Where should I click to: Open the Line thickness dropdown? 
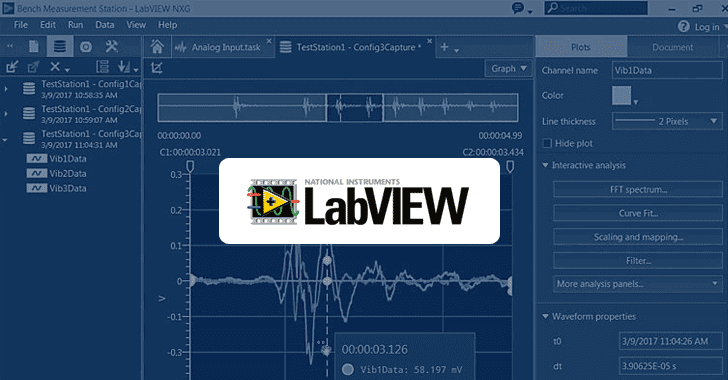(667, 122)
